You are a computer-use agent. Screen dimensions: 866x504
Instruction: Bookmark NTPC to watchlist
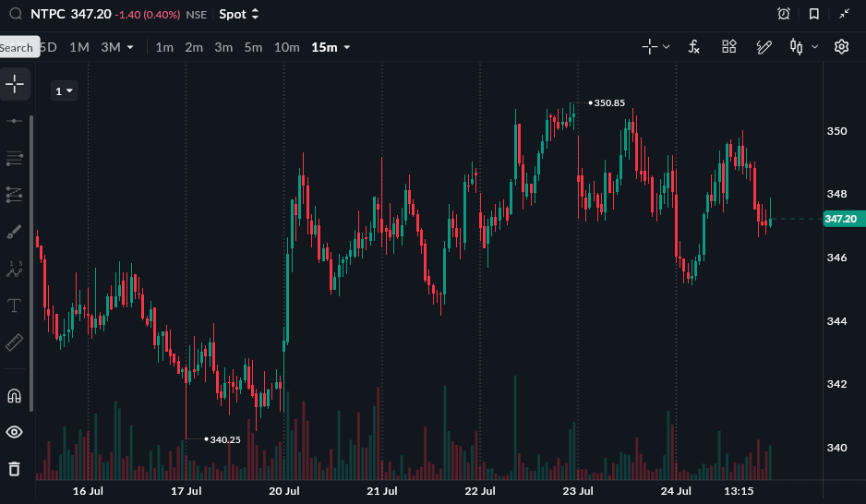point(814,14)
